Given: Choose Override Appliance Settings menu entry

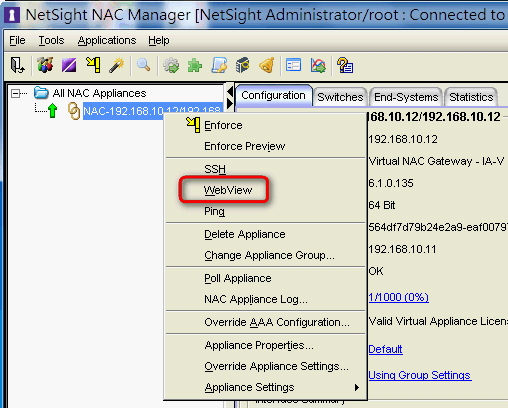Looking at the screenshot, I should point(266,366).
